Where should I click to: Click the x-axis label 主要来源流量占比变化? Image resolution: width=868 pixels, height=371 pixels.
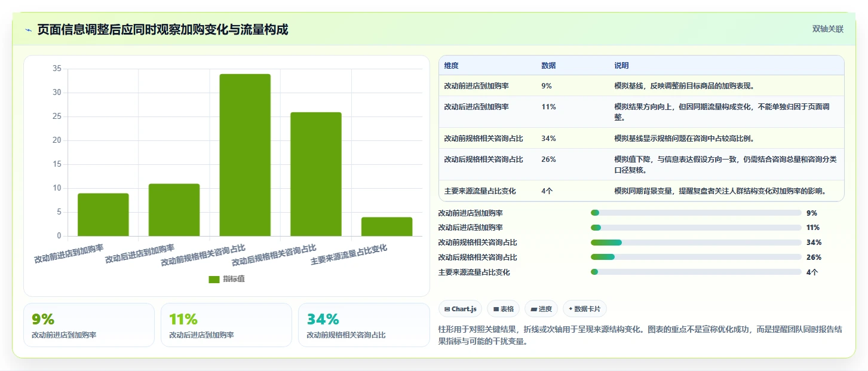[349, 255]
